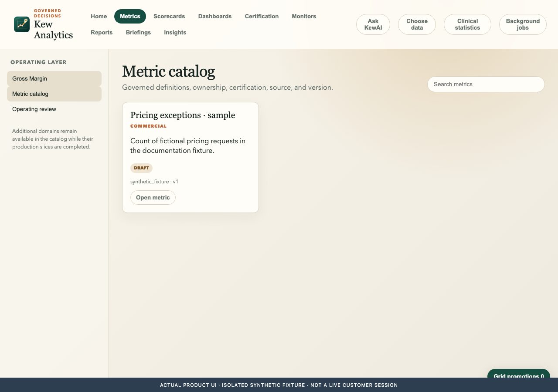
Task: Focus the Search metrics field
Action: 486,84
